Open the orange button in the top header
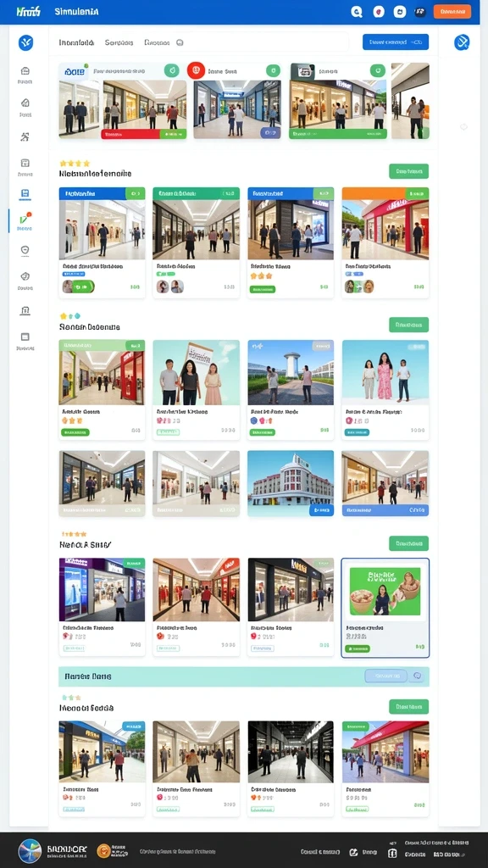Image resolution: width=488 pixels, height=868 pixels. click(452, 12)
